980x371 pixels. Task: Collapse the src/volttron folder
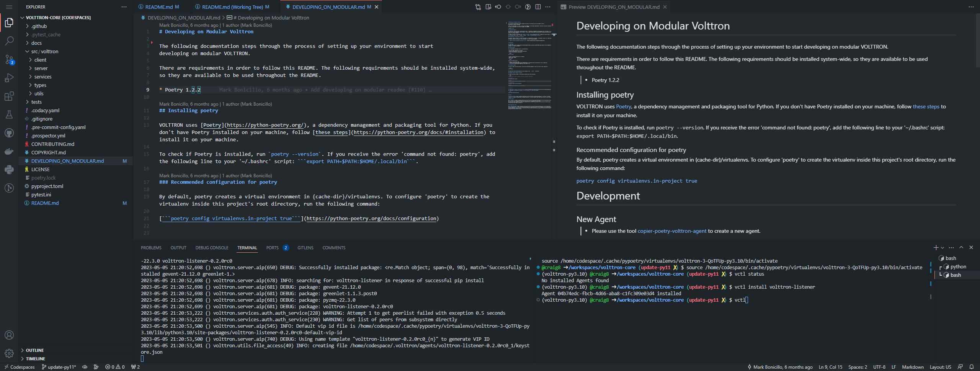[44, 51]
